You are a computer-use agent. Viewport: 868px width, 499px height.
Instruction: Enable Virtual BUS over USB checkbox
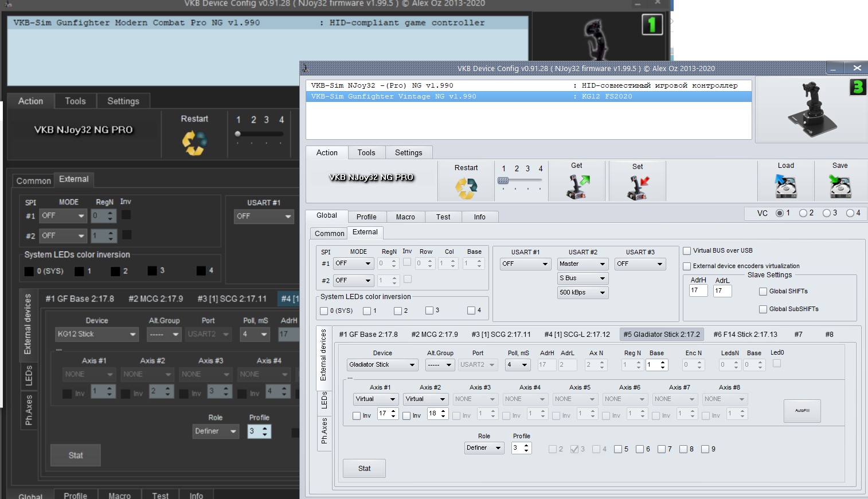pos(687,251)
